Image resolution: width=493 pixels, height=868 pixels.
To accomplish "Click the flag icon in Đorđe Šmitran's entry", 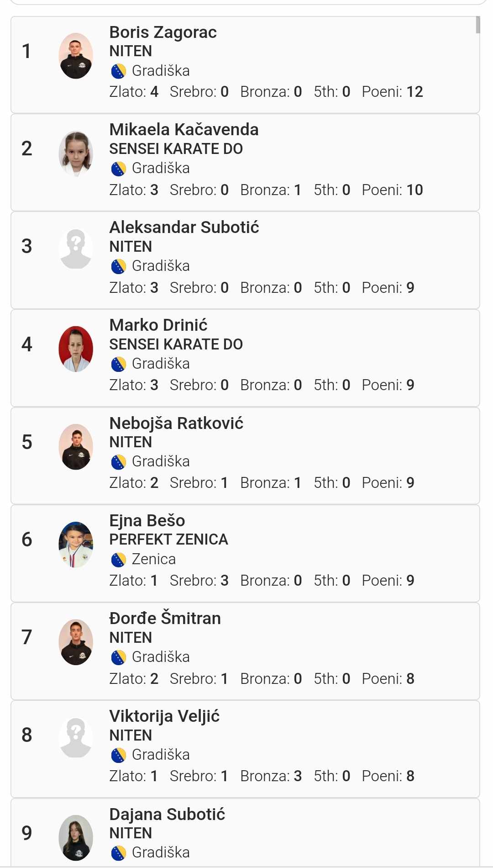I will point(118,657).
